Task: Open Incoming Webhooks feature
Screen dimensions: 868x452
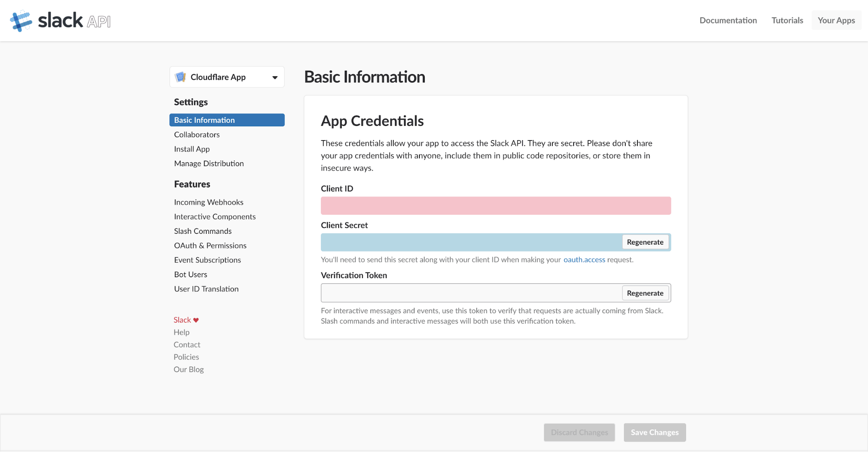Action: tap(208, 202)
